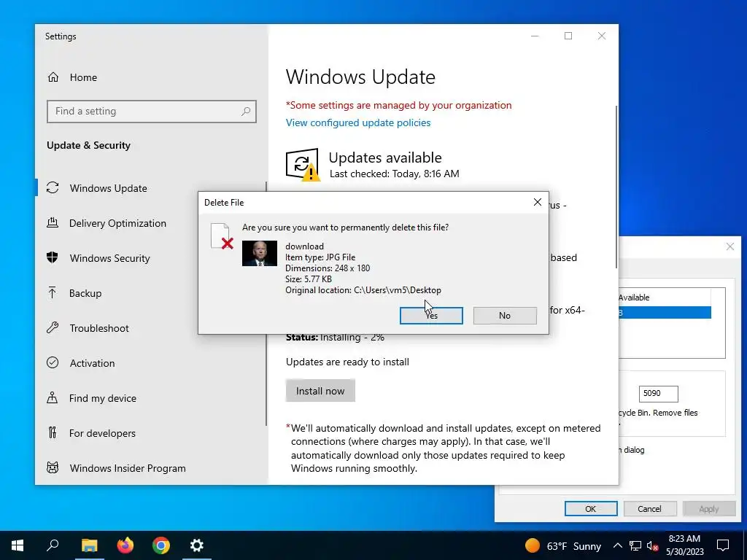This screenshot has width=747, height=560.
Task: Open the Windows Start menu
Action: point(18,545)
